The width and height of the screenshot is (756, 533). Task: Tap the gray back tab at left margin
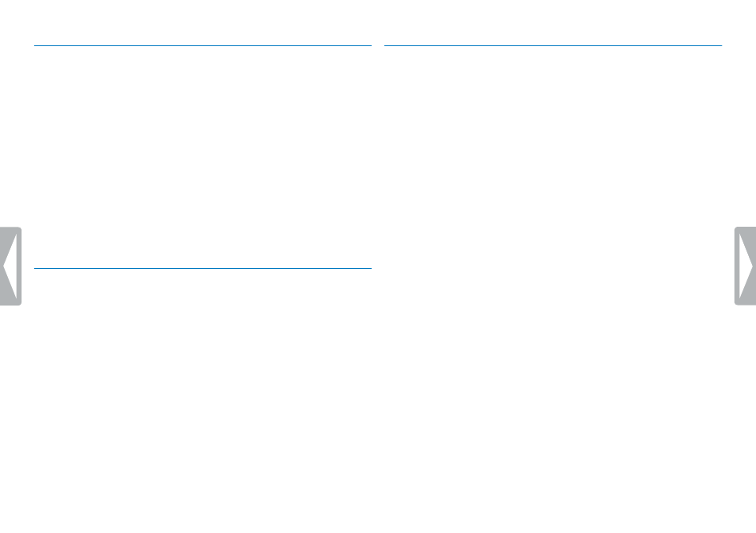10,266
